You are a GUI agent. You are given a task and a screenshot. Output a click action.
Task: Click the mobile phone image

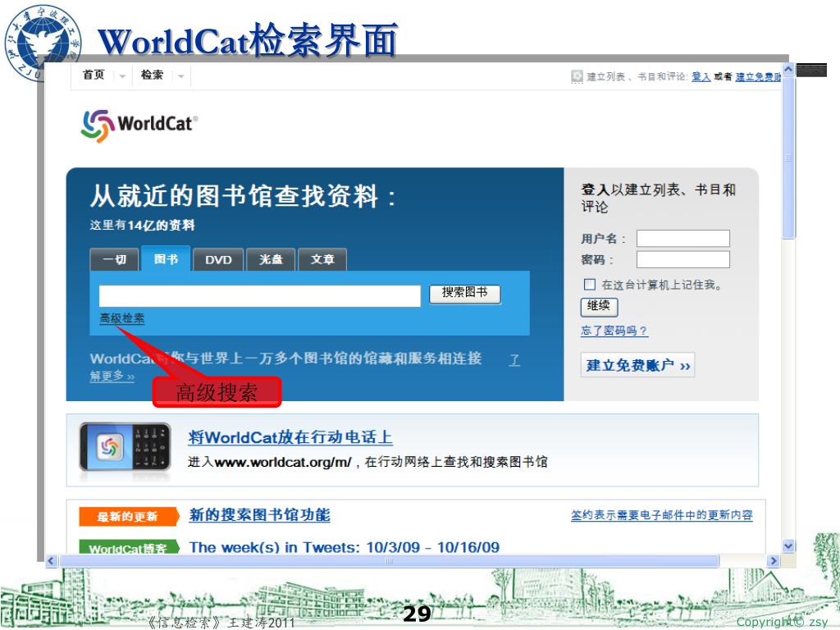click(125, 447)
